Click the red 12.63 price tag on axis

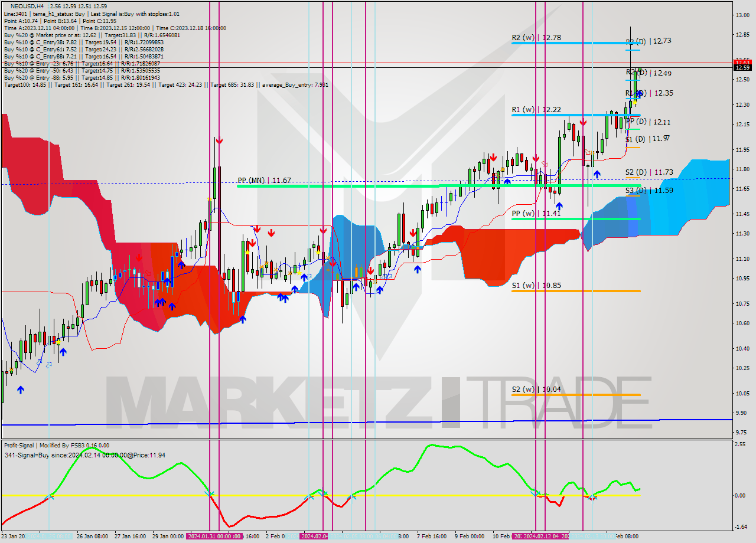(742, 62)
